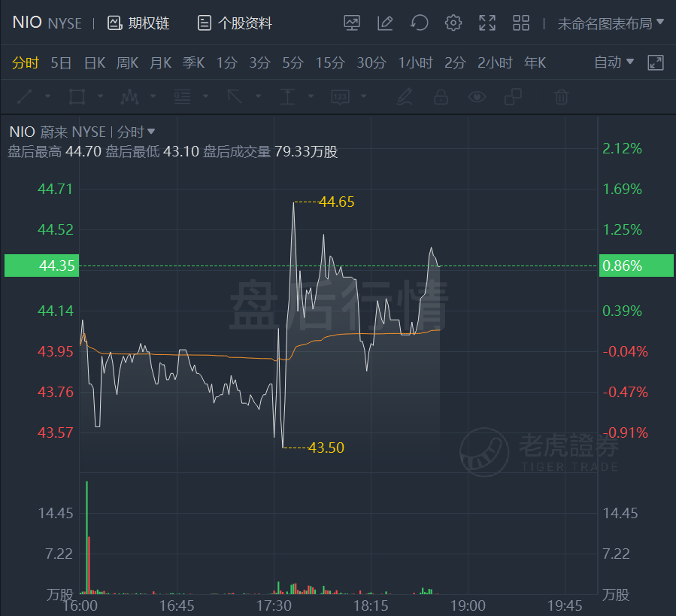Click the 2.12% axis label

click(x=622, y=149)
